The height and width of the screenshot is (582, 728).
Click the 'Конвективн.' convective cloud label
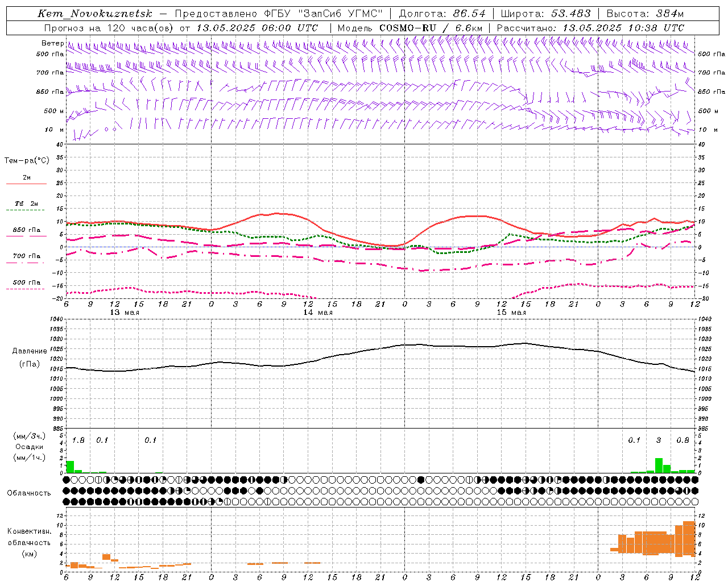[x=30, y=531]
